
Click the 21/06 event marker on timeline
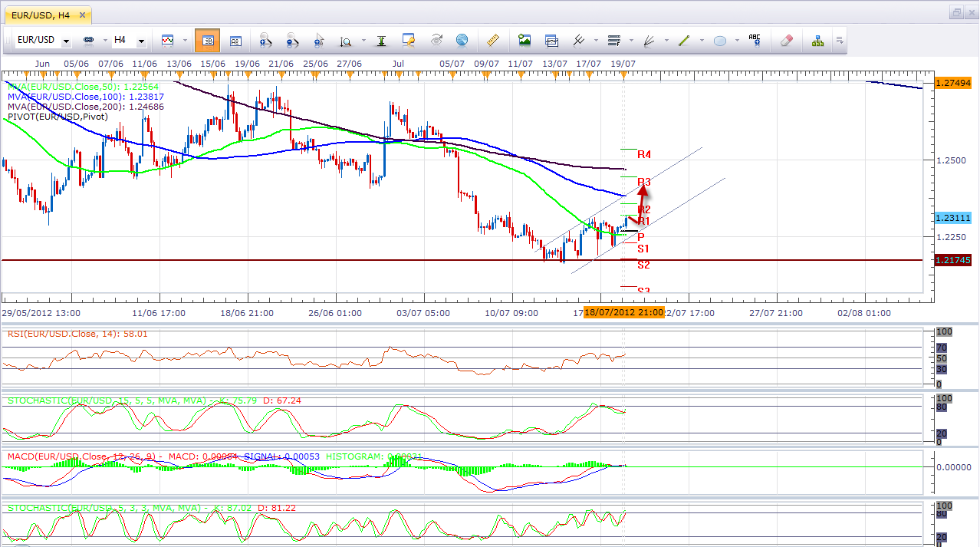pyautogui.click(x=281, y=74)
